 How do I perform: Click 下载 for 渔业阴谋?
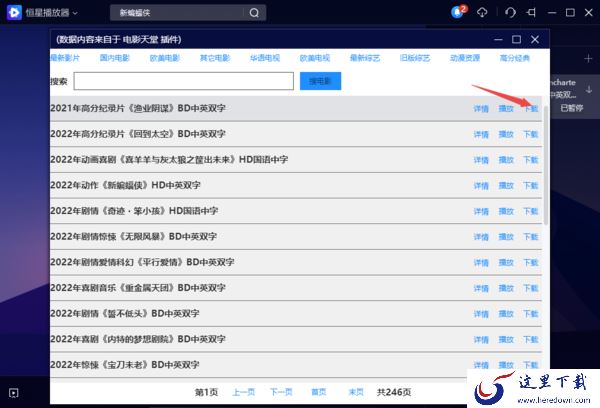[x=531, y=109]
